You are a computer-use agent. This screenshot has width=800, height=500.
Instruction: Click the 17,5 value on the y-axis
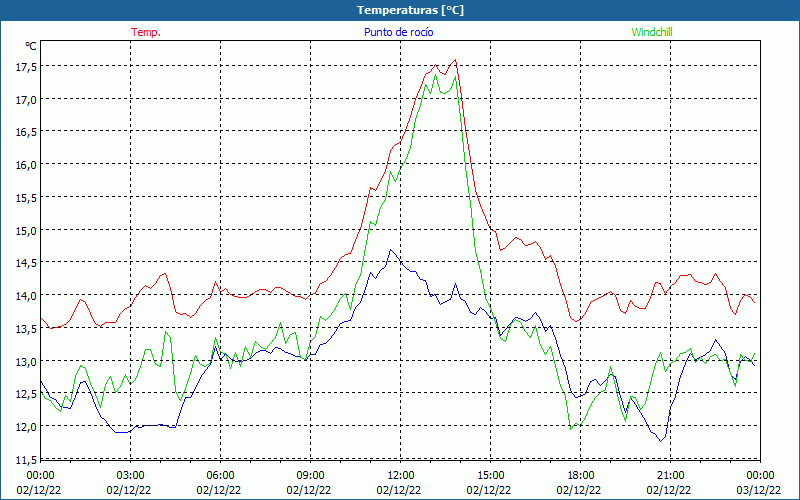26,67
